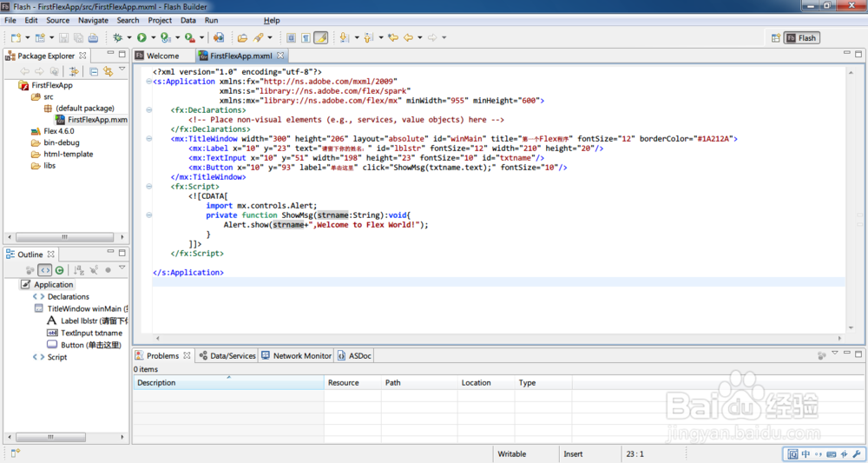Select the libs folder
This screenshot has width=868, height=463.
pyautogui.click(x=49, y=166)
